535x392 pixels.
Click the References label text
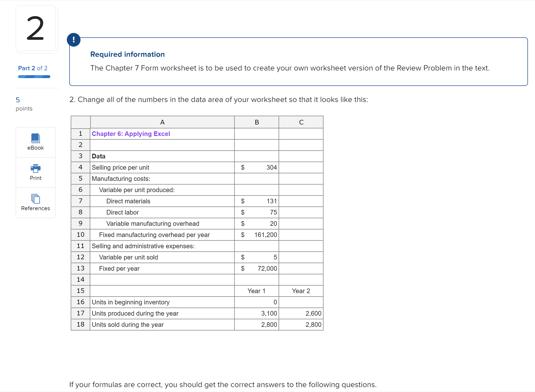(36, 208)
